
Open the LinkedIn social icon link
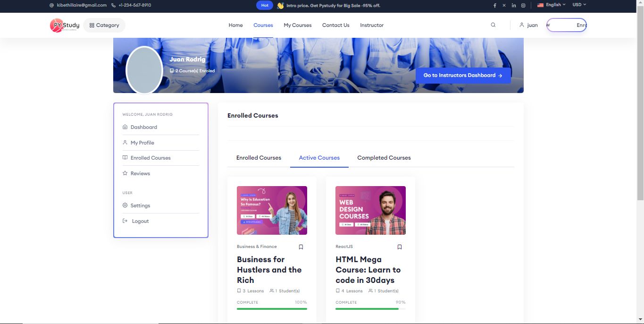point(514,5)
